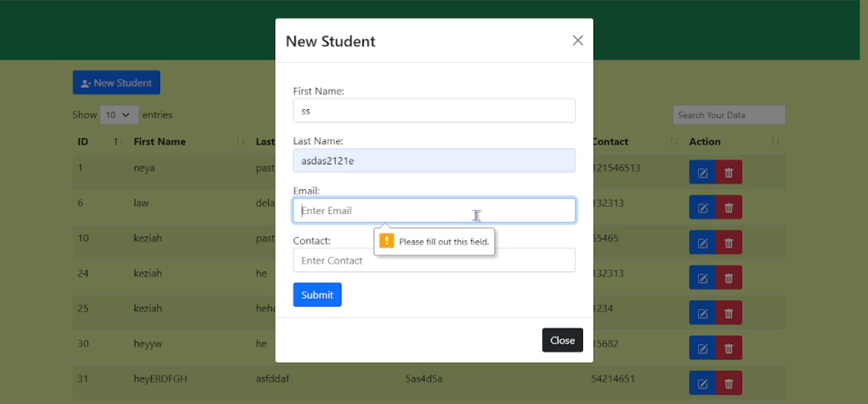Click the trash icon for student ID 30
Image resolution: width=868 pixels, height=404 pixels.
[x=729, y=348]
